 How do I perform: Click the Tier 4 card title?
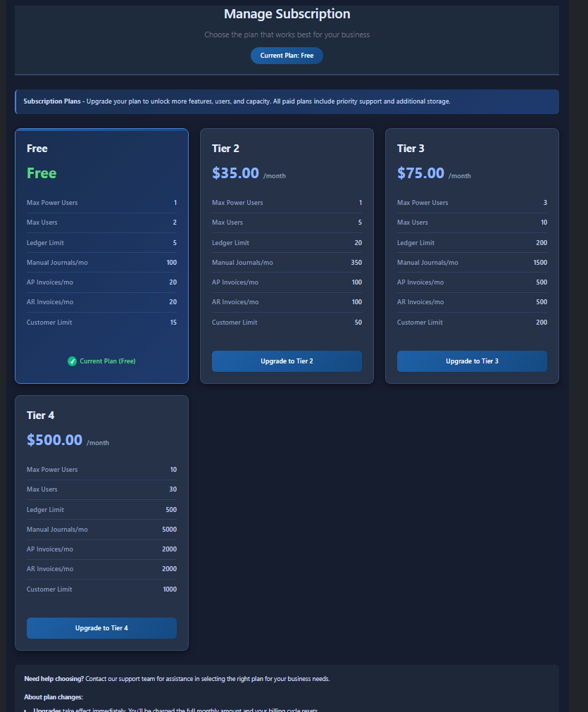point(40,416)
